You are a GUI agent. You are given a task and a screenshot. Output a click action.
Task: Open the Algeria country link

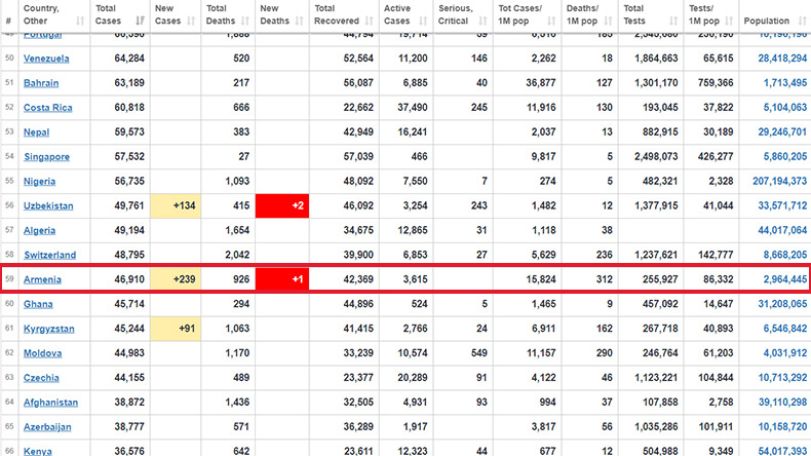click(x=39, y=230)
